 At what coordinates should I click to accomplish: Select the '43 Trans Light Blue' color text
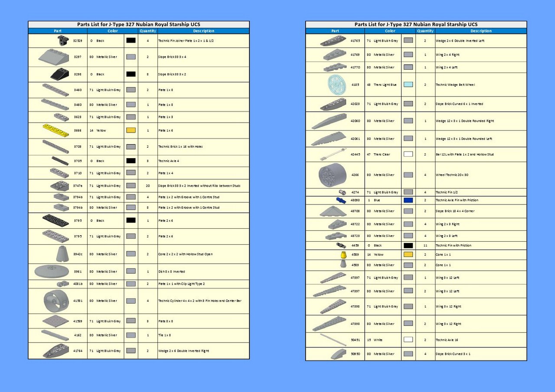pyautogui.click(x=382, y=85)
